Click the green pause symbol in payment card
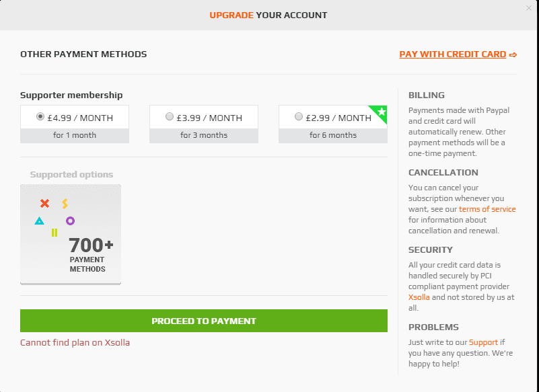The height and width of the screenshot is (392, 539). [55, 233]
